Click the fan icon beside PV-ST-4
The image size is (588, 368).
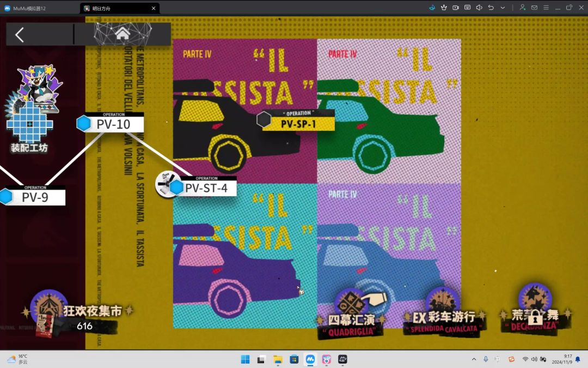pos(164,183)
